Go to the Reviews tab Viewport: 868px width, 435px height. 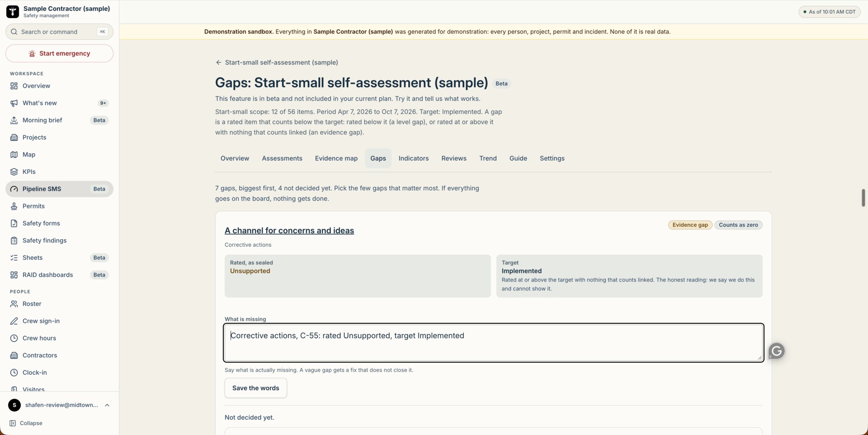pos(454,158)
